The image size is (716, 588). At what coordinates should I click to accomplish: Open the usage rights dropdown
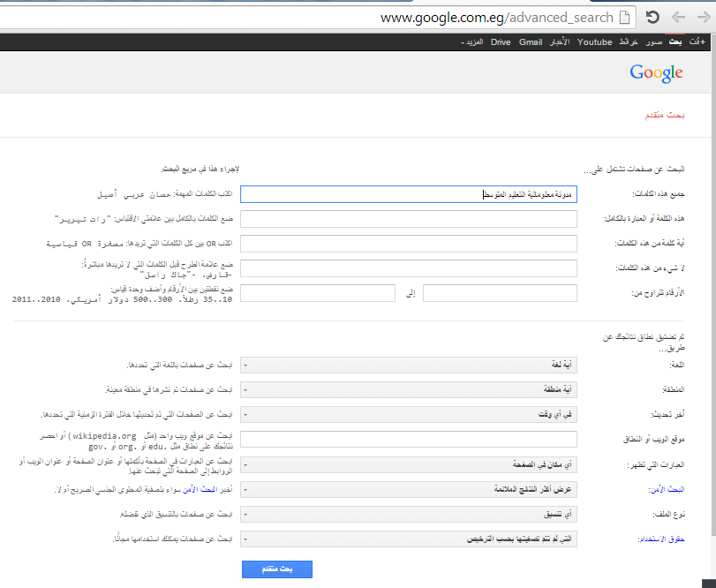pyautogui.click(x=409, y=539)
